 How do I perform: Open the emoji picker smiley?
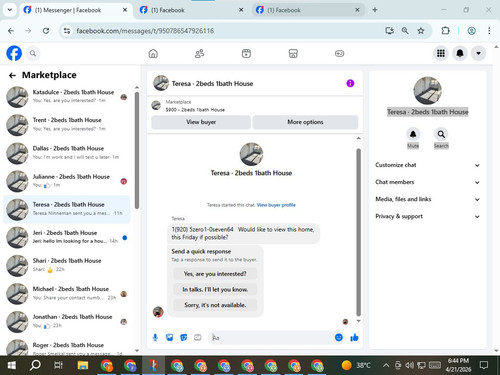coord(339,337)
